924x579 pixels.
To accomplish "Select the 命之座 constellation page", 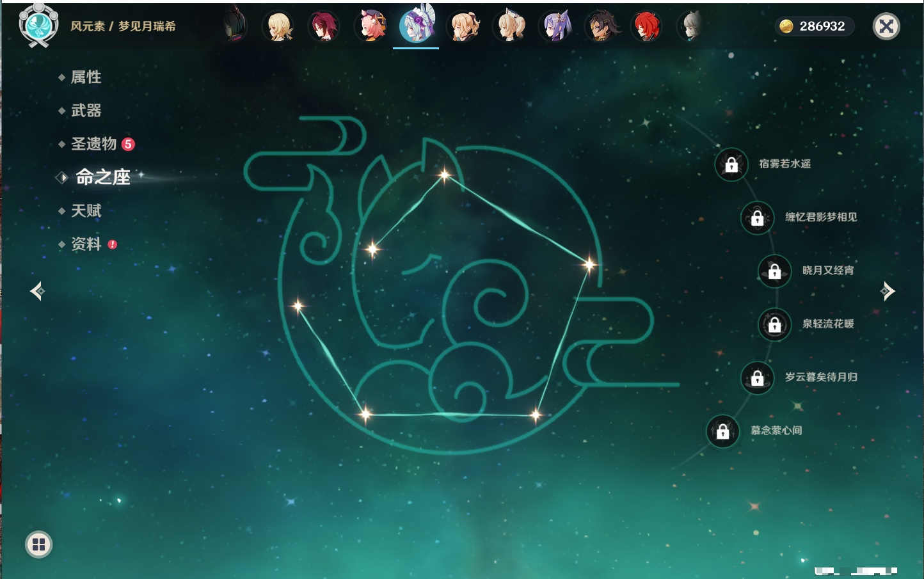I will click(102, 177).
